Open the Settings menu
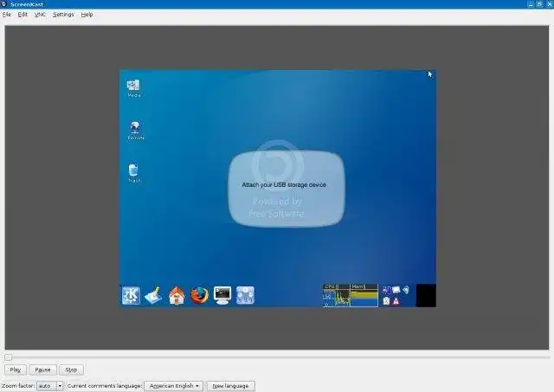554x392 pixels. pos(63,15)
